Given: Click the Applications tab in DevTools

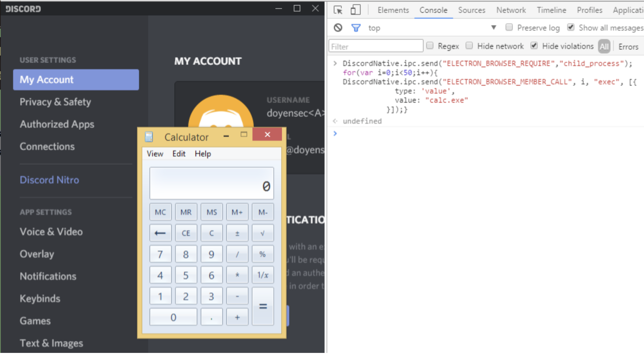Looking at the screenshot, I should [x=628, y=10].
